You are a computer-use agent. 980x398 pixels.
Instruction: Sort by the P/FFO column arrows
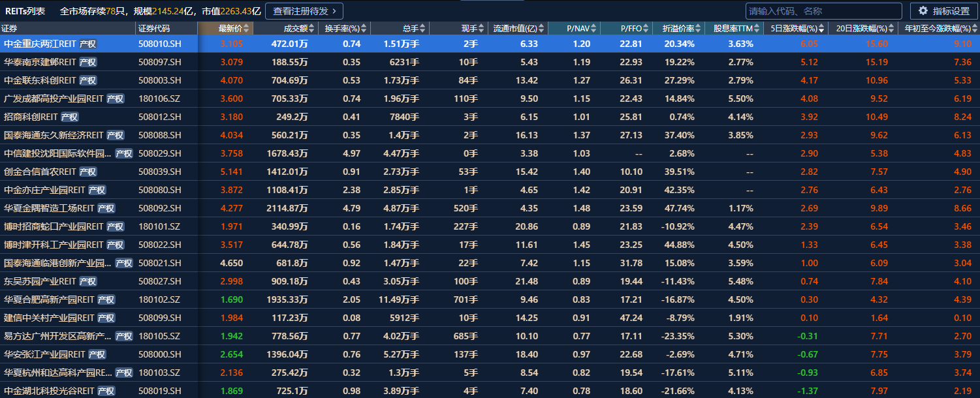(x=646, y=28)
